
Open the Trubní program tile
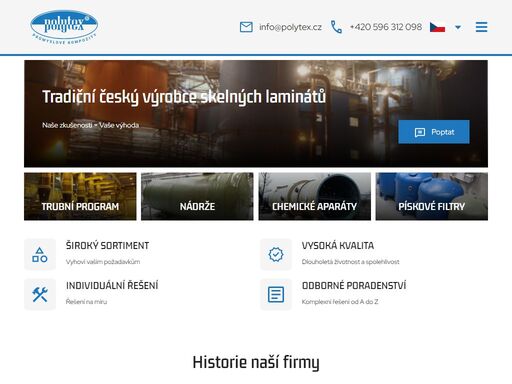(x=80, y=196)
